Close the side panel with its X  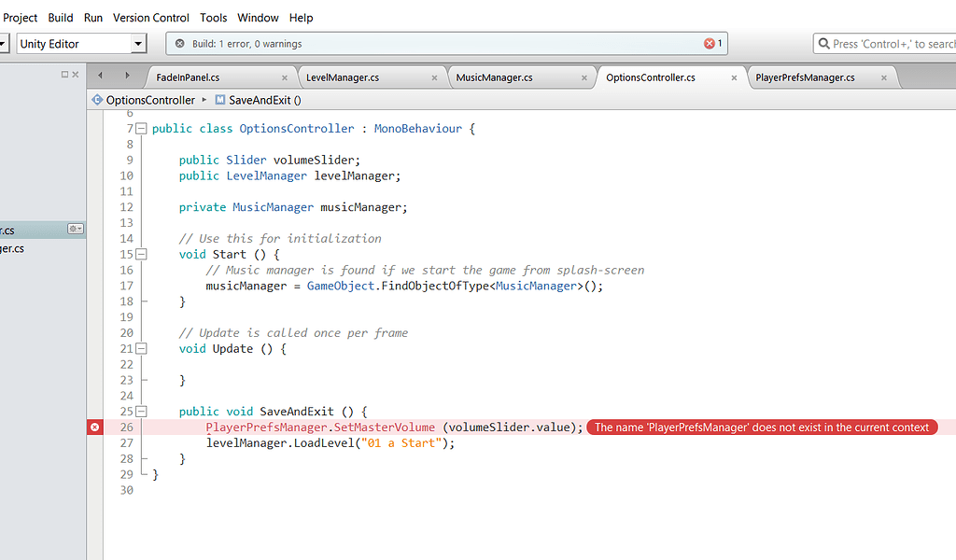76,75
